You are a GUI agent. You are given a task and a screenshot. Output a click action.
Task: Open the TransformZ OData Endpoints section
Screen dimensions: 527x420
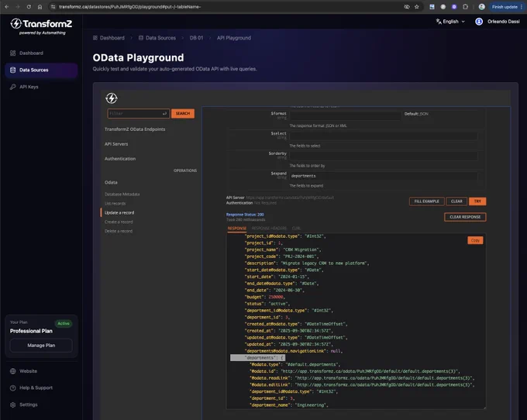(135, 129)
